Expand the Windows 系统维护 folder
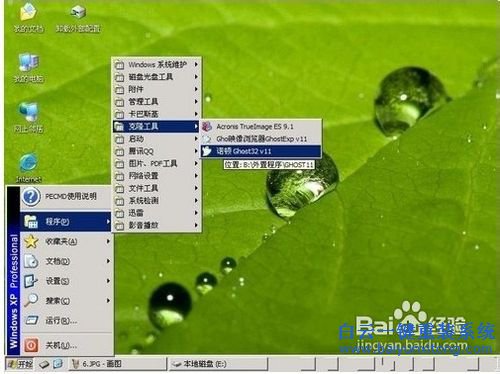The image size is (500, 374). pyautogui.click(x=156, y=64)
